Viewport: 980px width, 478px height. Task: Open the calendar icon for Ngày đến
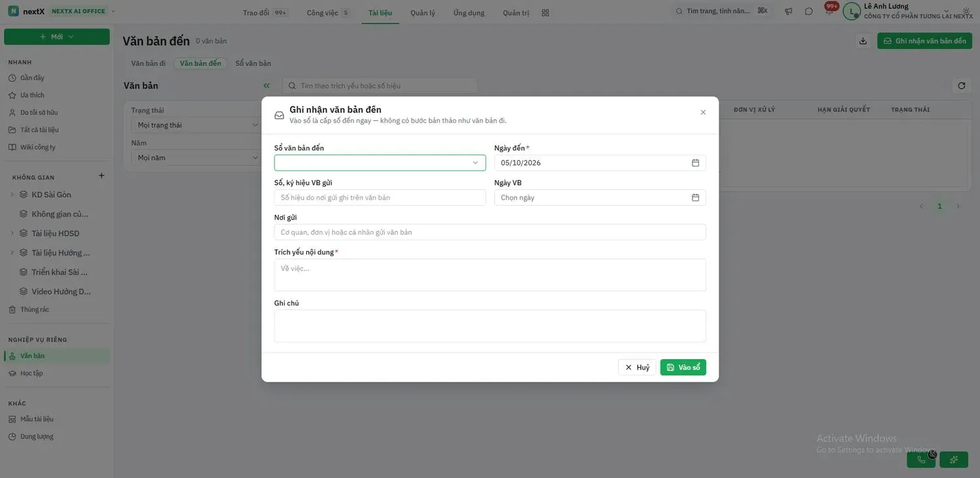[x=695, y=163]
